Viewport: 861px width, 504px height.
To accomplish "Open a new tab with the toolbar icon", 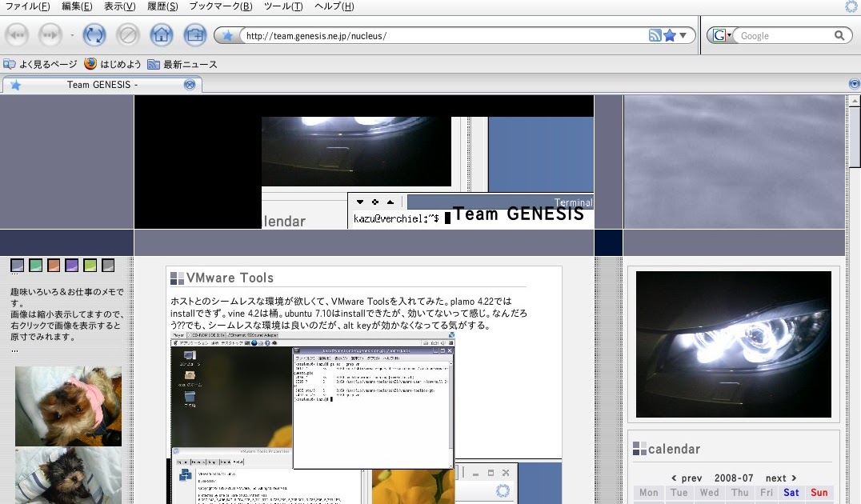I will click(195, 35).
